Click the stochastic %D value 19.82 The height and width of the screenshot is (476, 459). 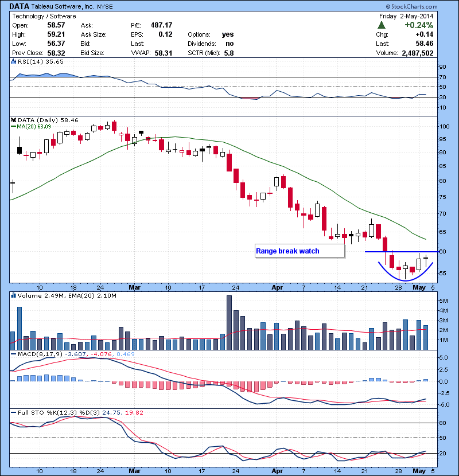(134, 412)
